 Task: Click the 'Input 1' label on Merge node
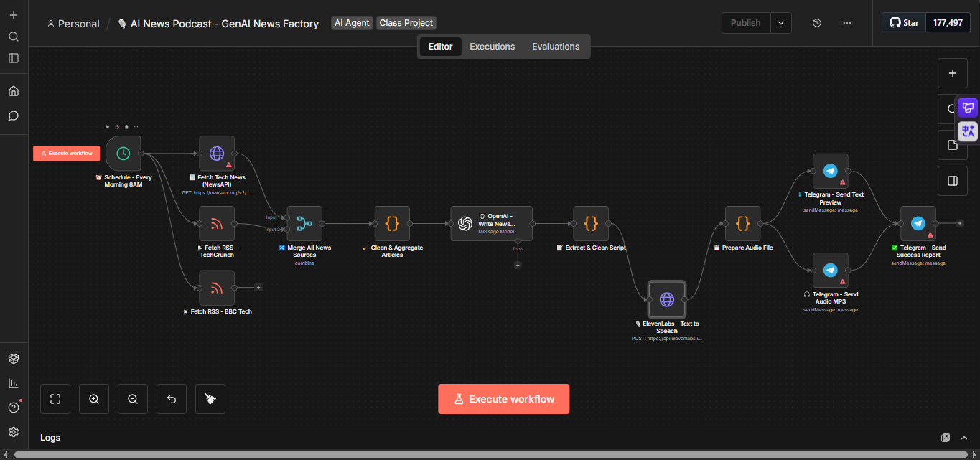click(x=273, y=217)
